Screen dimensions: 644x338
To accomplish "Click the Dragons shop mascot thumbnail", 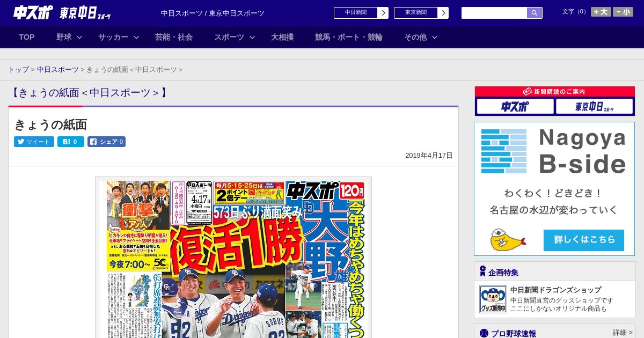I will [x=493, y=299].
